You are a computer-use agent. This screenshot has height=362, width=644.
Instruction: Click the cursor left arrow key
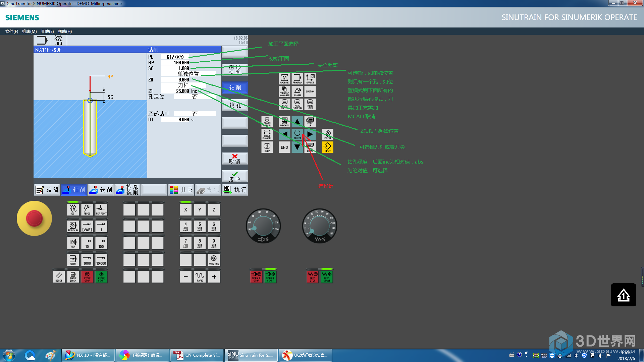tap(284, 134)
